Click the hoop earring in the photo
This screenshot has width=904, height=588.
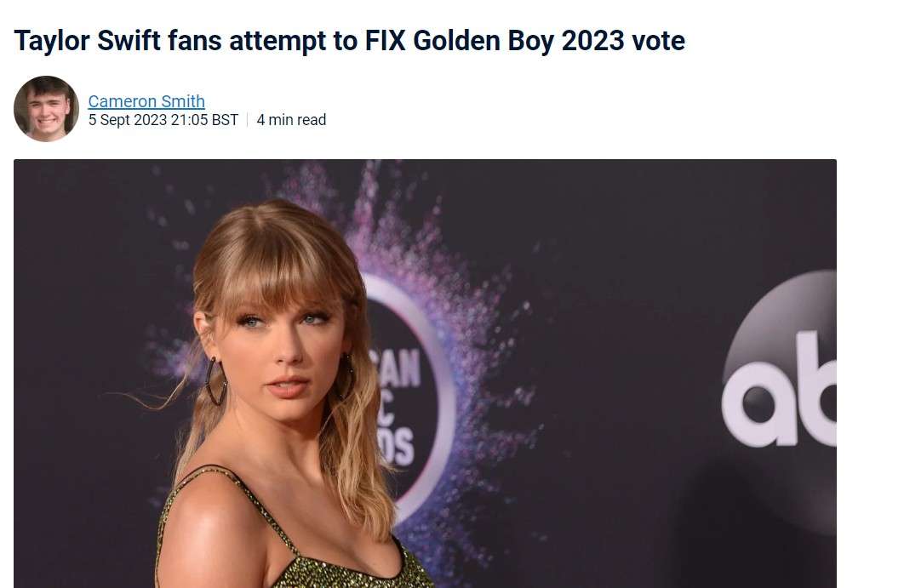point(215,381)
